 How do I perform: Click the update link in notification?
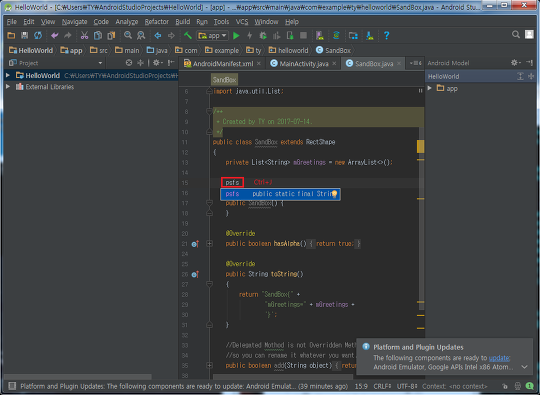pos(499,358)
